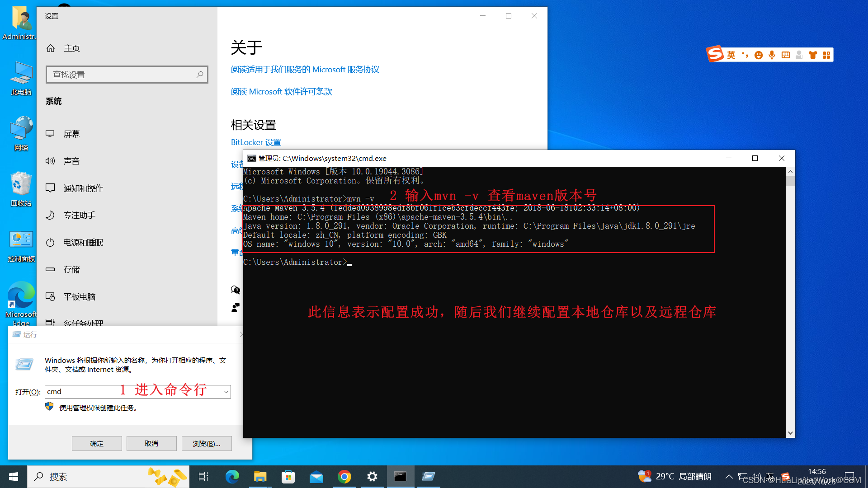The width and height of the screenshot is (868, 488).
Task: Open the Recycle Bin (回收站) icon
Action: point(21,189)
